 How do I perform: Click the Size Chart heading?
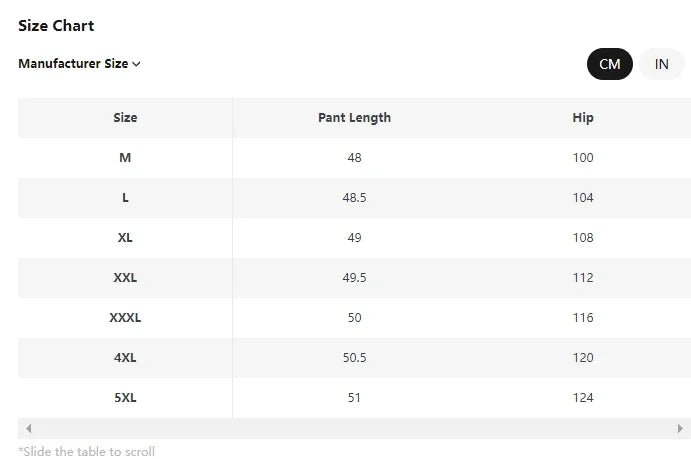[x=56, y=25]
